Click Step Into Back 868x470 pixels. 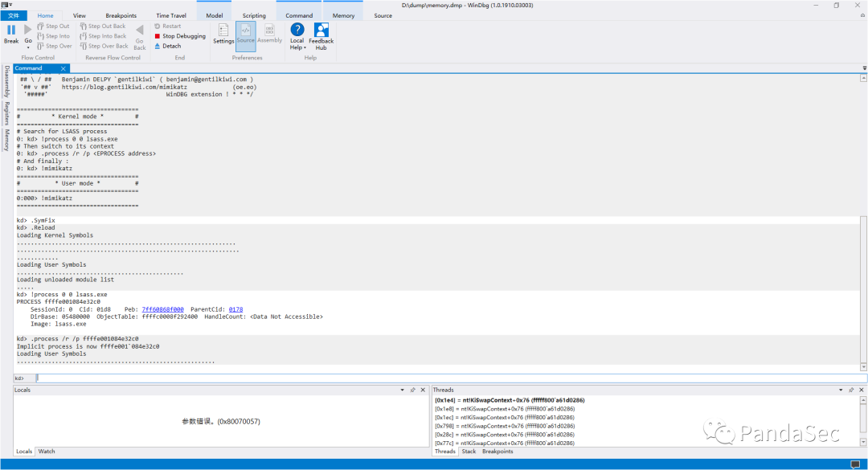102,36
